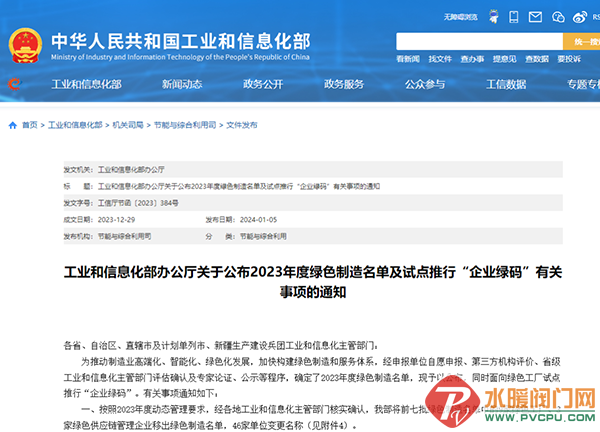
Task: Go to 首页 in breadcrumb
Action: [x=30, y=125]
